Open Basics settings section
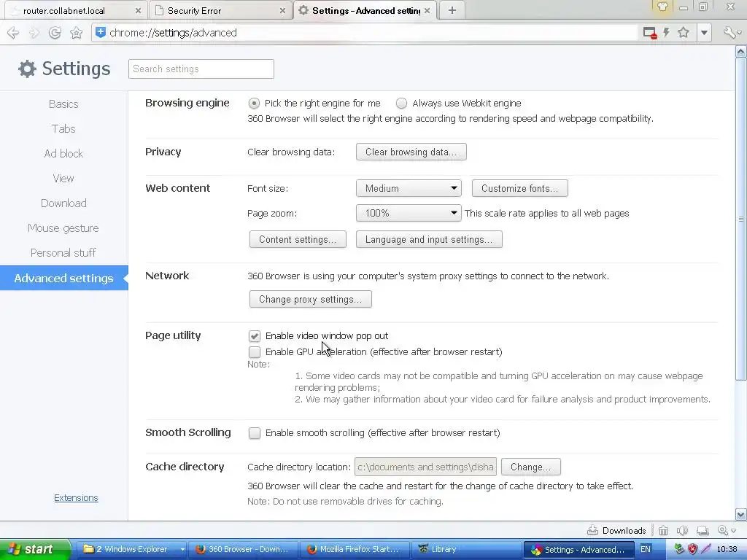The height and width of the screenshot is (560, 747). (63, 104)
